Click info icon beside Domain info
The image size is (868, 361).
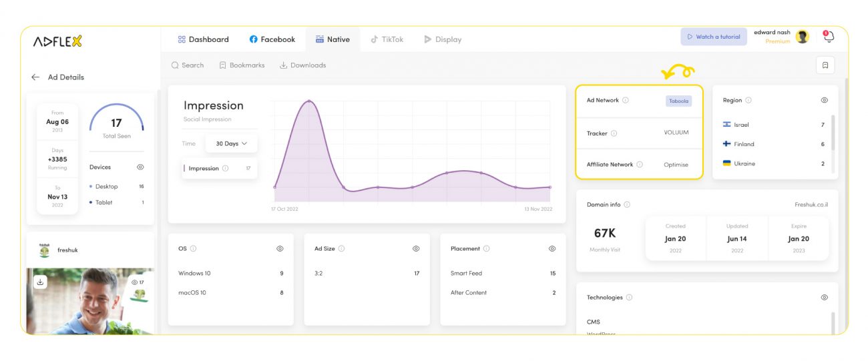627,205
